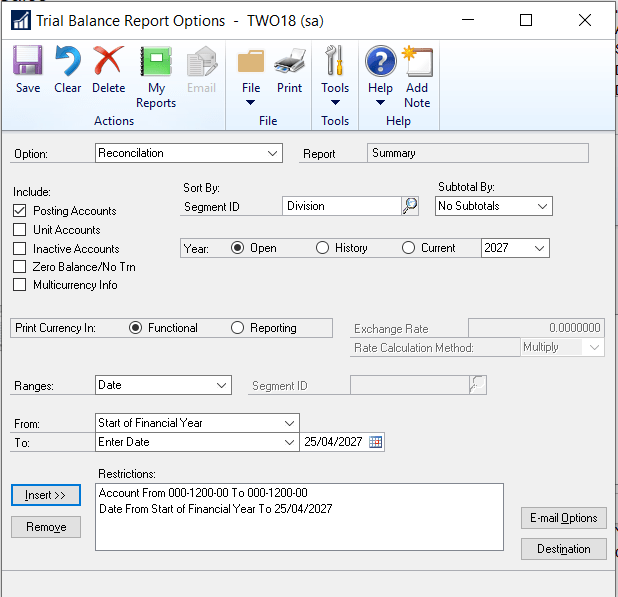
Task: Expand the Option dropdown showing Reconcilation
Action: (274, 154)
